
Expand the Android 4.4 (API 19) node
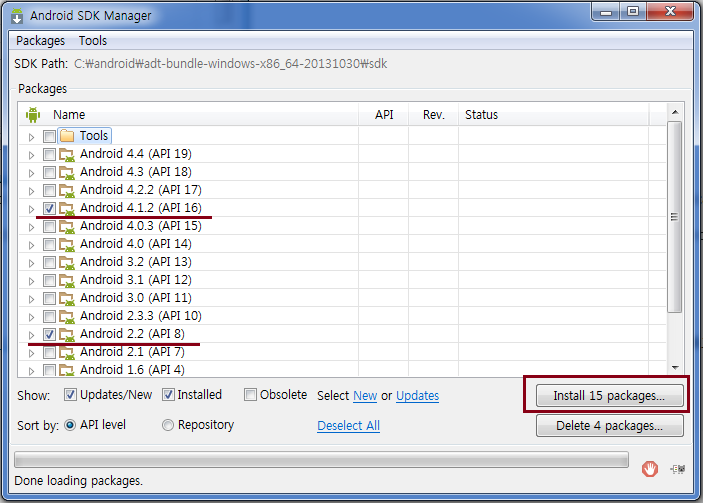pos(31,155)
